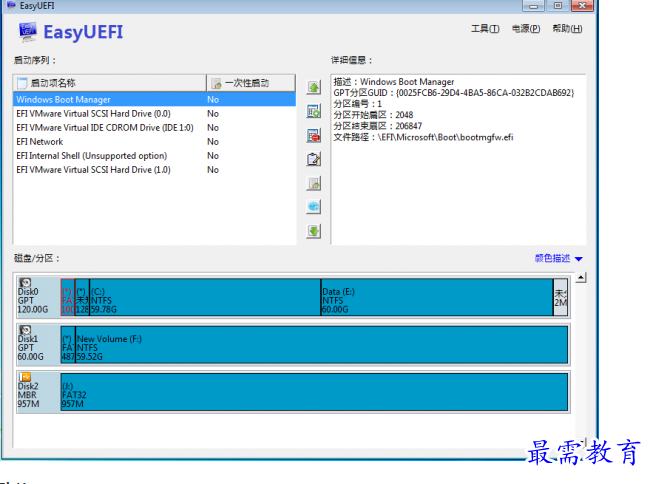
Task: Click the Disk2 removable drive icon
Action: [x=25, y=377]
